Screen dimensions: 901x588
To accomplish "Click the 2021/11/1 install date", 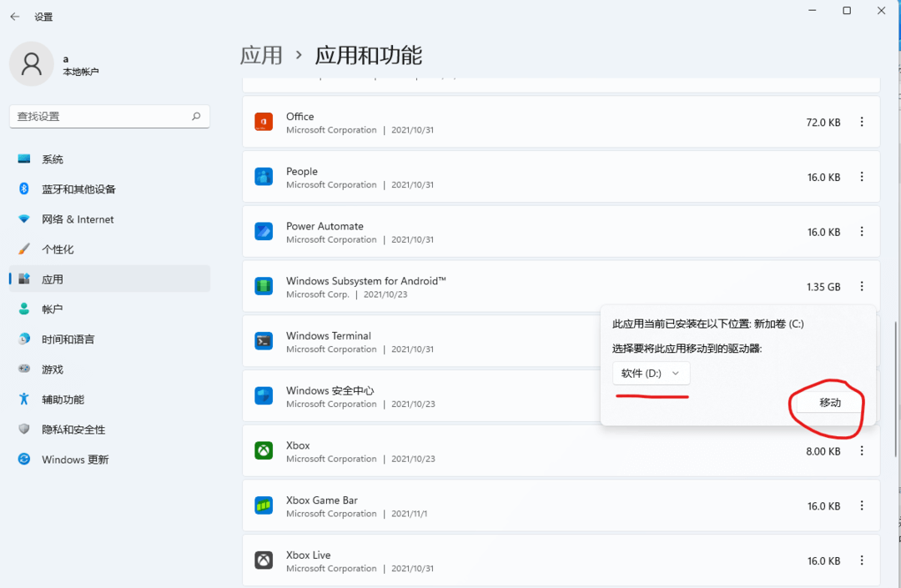I will point(409,514).
